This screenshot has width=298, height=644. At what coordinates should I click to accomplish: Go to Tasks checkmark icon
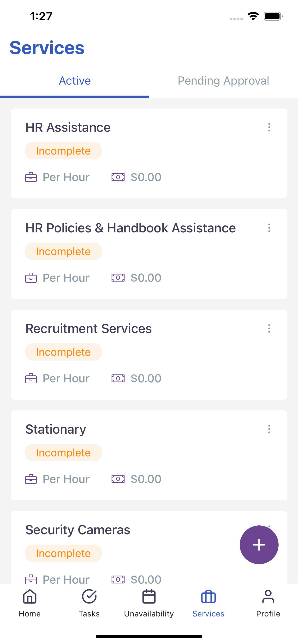coord(89,597)
